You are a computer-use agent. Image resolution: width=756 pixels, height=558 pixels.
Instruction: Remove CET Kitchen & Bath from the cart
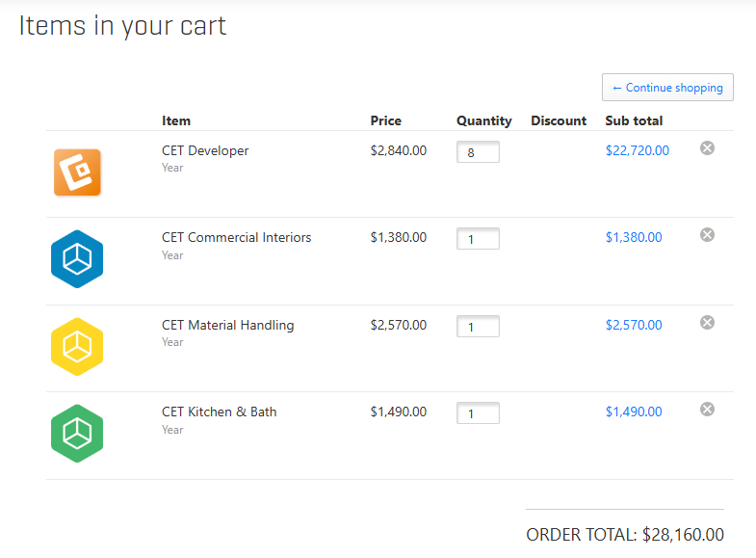[707, 410]
